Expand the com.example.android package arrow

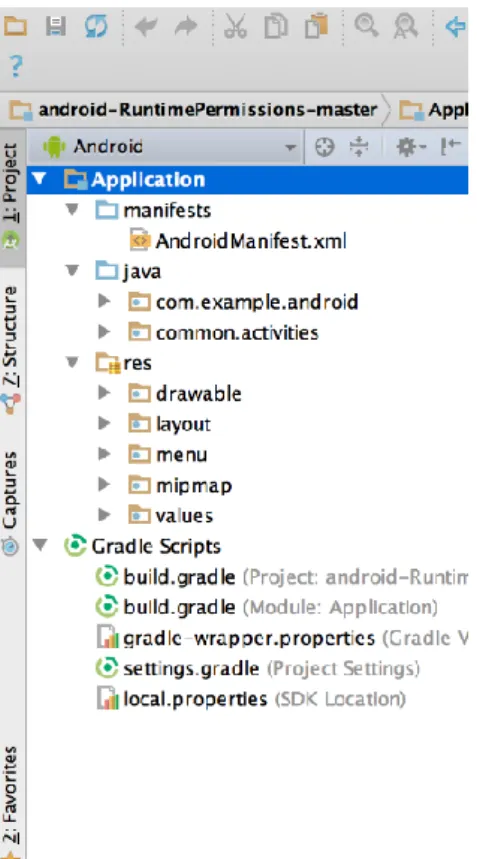click(x=104, y=301)
